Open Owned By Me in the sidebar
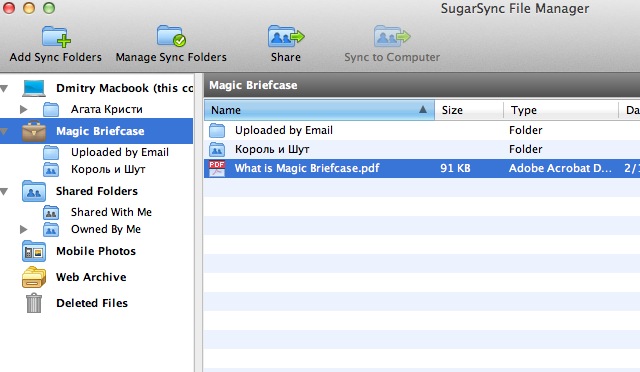Image resolution: width=640 pixels, height=372 pixels. click(106, 229)
